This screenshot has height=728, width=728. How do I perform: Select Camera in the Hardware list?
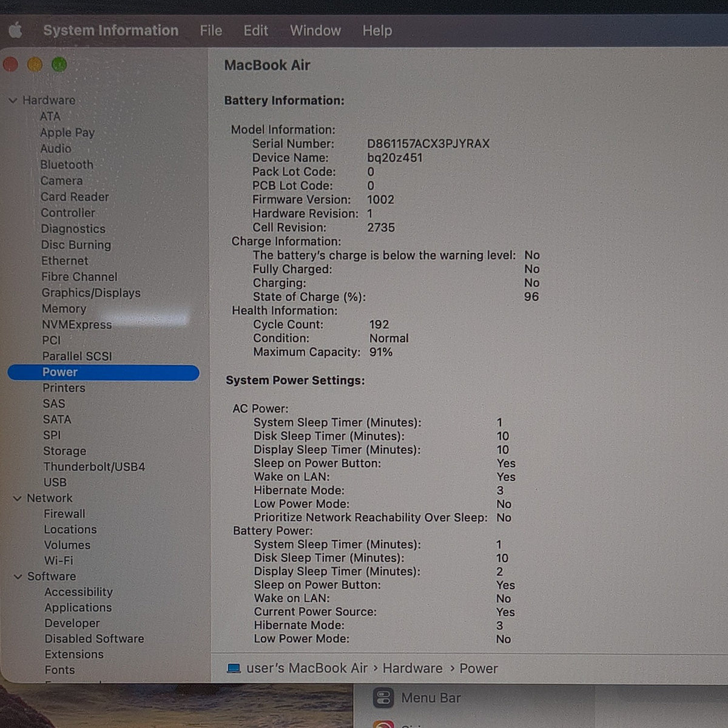point(61,181)
